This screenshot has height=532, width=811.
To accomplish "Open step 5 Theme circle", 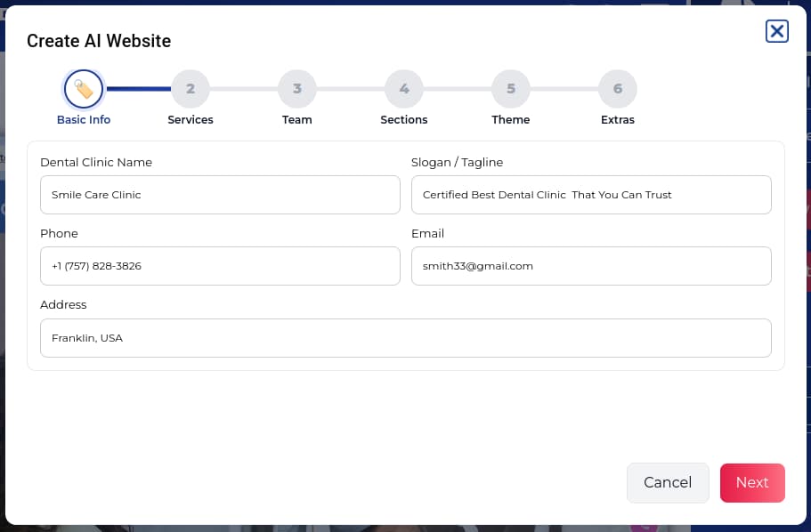I will pyautogui.click(x=511, y=89).
